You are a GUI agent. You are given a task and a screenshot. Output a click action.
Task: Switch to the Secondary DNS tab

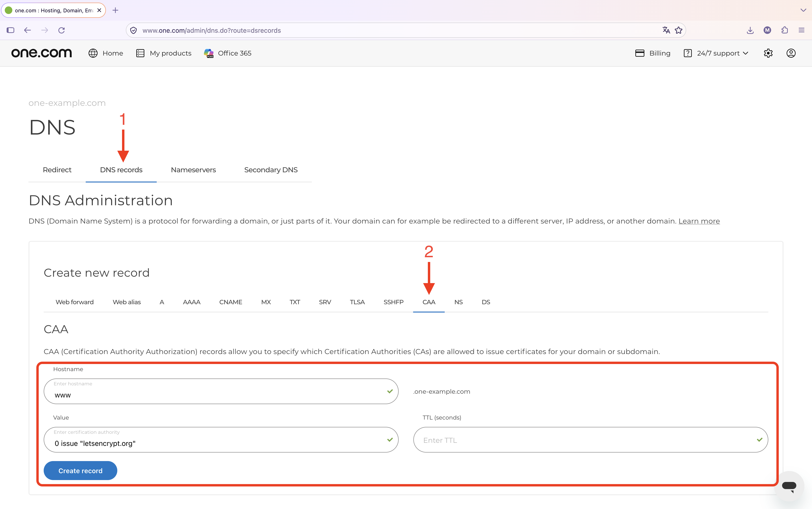(x=271, y=170)
